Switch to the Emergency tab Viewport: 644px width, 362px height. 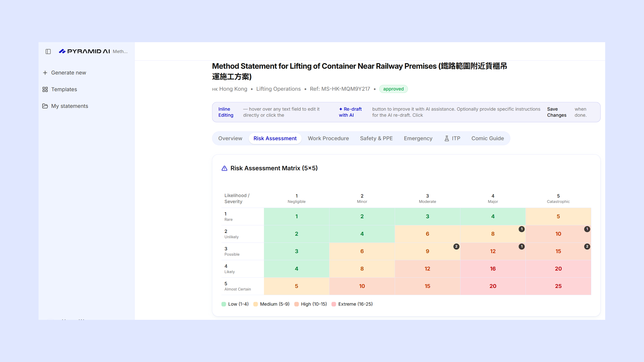[x=418, y=138]
